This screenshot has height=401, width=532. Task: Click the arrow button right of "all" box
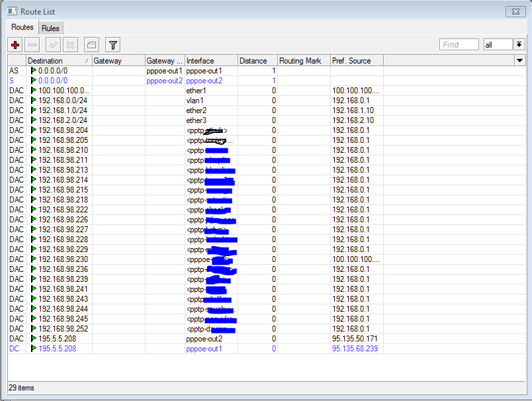click(519, 44)
